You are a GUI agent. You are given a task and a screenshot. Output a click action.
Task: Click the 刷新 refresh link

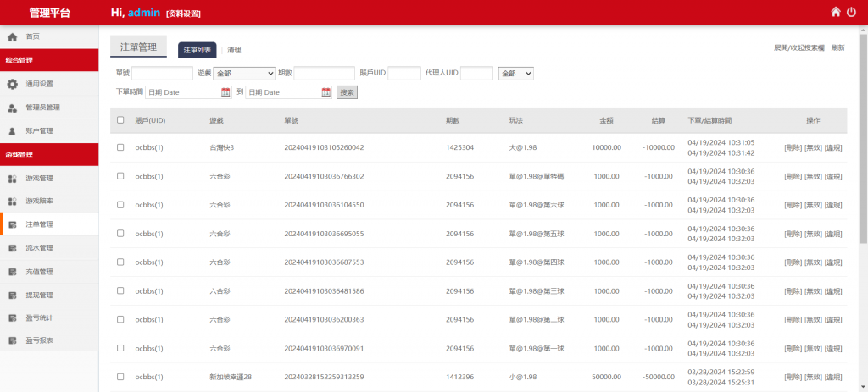pos(838,47)
